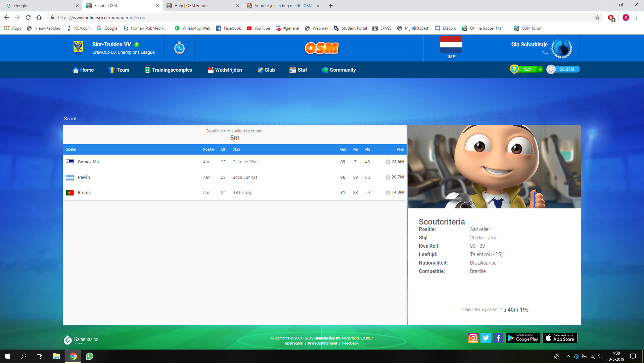Open the Instagram social icon
Viewport: 644px width, 363px height.
(473, 338)
